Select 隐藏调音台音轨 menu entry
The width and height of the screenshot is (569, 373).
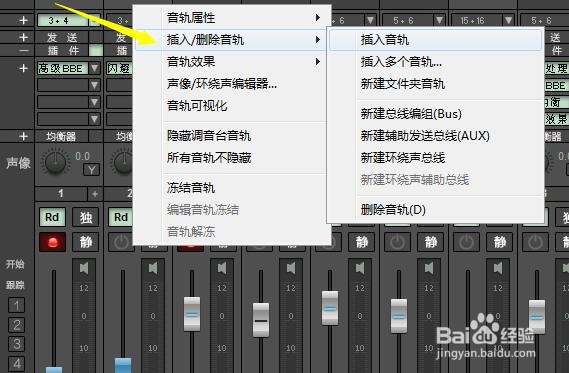coord(232,136)
